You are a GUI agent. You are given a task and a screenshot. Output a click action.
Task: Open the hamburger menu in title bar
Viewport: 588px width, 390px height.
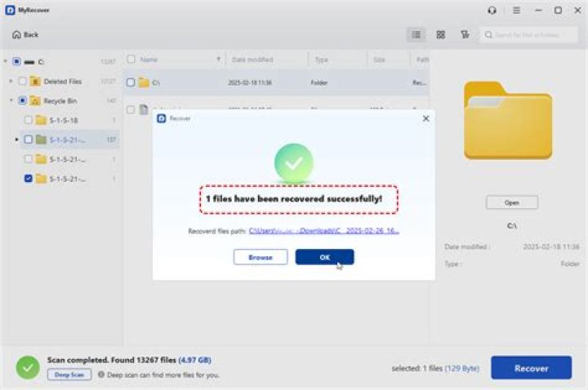pyautogui.click(x=516, y=11)
